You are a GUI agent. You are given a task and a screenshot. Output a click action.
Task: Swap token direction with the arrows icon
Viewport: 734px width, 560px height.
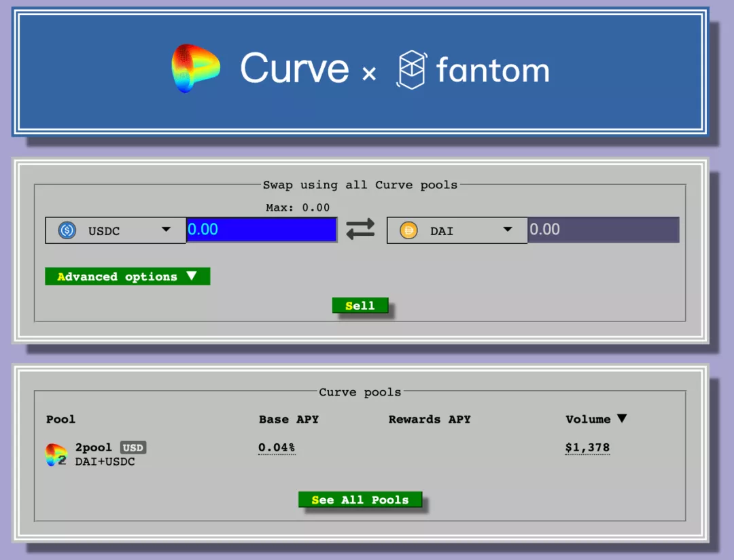[360, 230]
